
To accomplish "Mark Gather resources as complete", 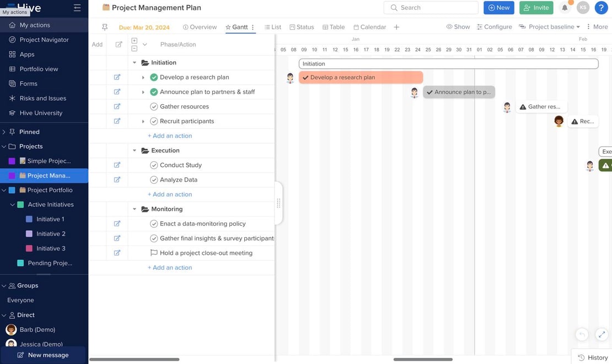I will [154, 106].
